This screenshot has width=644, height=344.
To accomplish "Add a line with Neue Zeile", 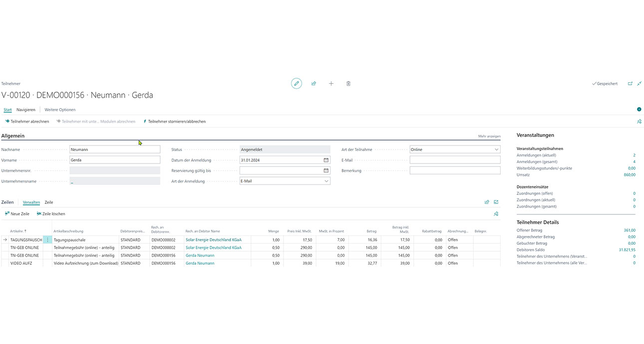I will click(17, 214).
